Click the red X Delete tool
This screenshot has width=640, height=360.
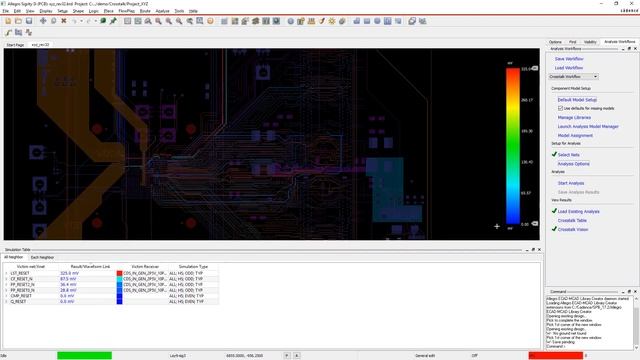[64, 21]
